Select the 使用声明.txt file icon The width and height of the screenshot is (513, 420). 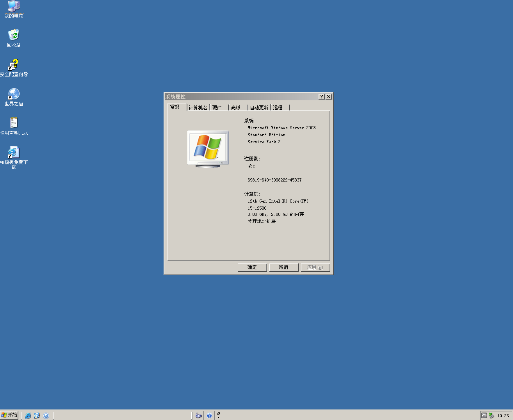click(14, 126)
